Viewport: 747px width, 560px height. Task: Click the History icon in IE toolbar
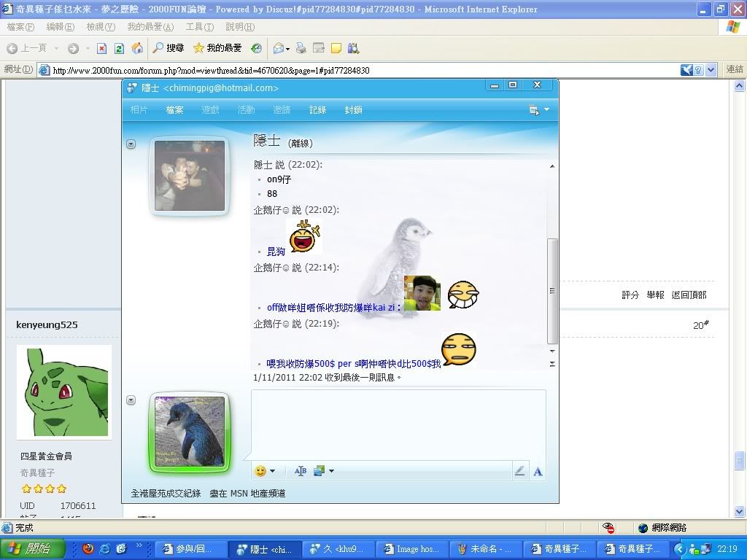pos(256,48)
